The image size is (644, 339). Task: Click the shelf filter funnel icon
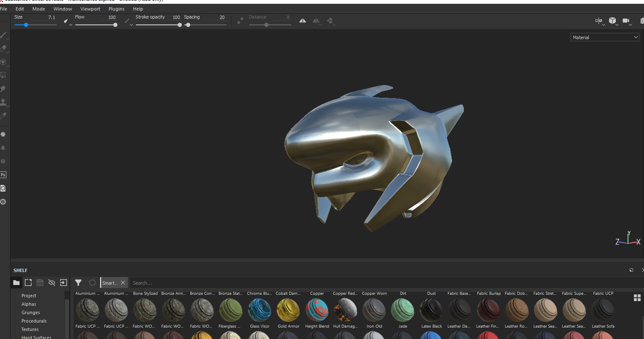pyautogui.click(x=78, y=283)
